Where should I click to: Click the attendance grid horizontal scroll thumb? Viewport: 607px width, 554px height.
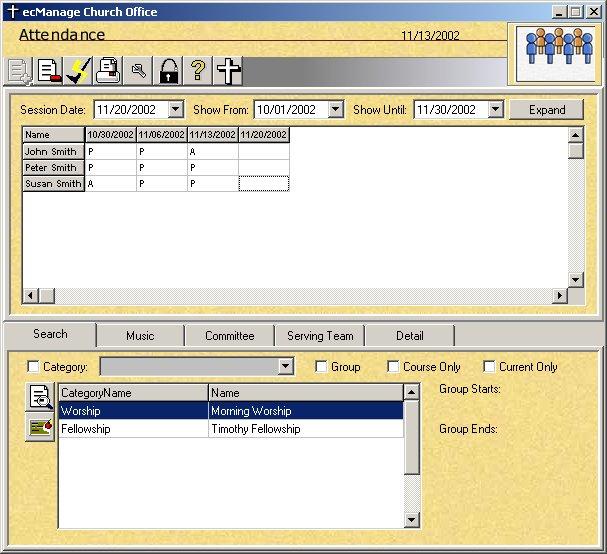tap(47, 296)
